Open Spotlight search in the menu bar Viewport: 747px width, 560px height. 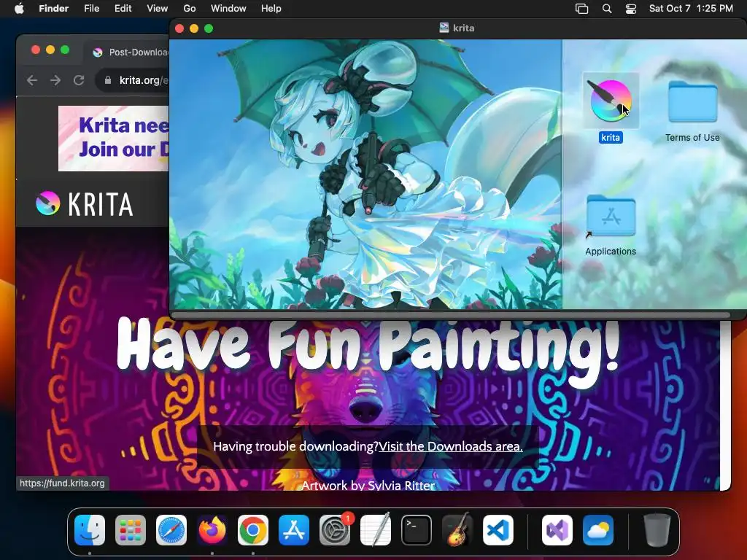[606, 9]
